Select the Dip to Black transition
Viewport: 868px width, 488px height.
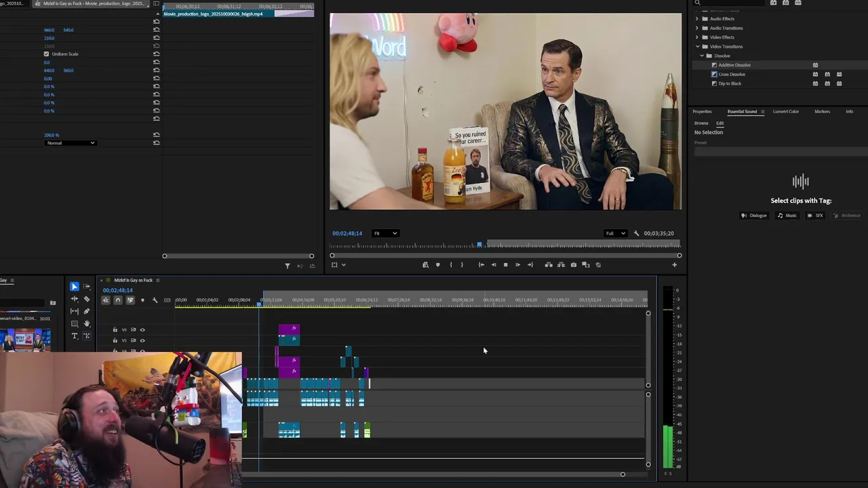(x=730, y=84)
